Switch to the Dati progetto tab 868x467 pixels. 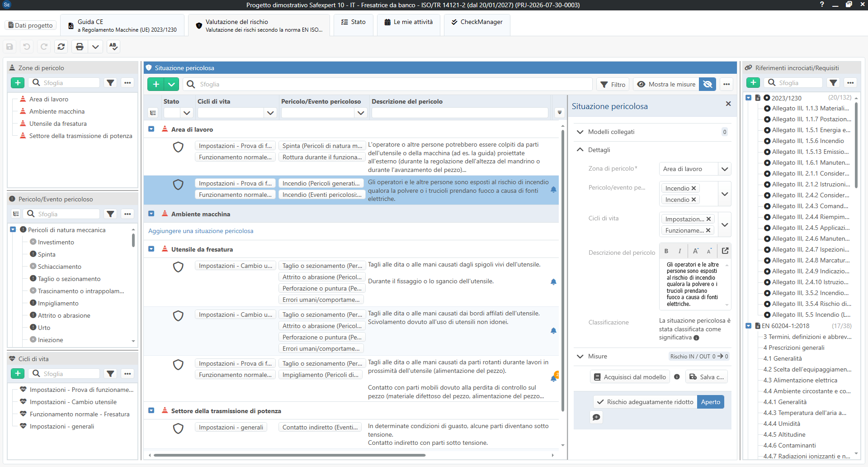coord(31,25)
